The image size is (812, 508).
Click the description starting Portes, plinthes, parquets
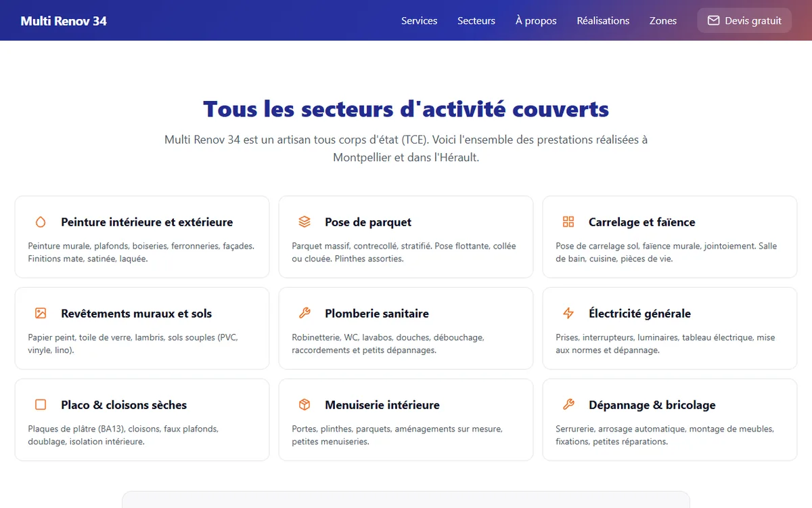(x=397, y=435)
